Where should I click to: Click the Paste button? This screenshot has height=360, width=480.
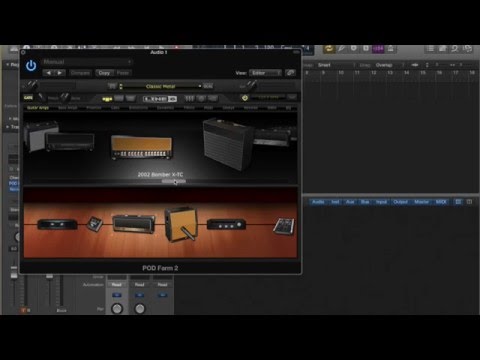(122, 73)
